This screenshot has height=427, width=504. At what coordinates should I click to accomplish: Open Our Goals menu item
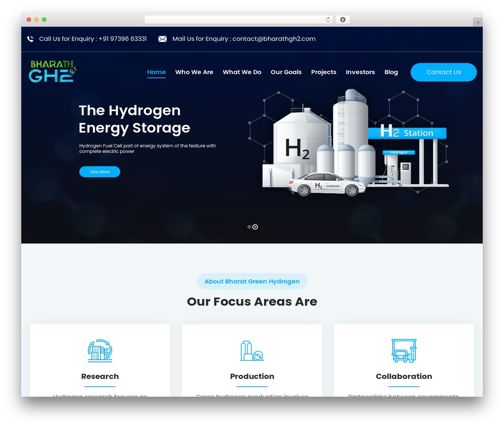[286, 72]
